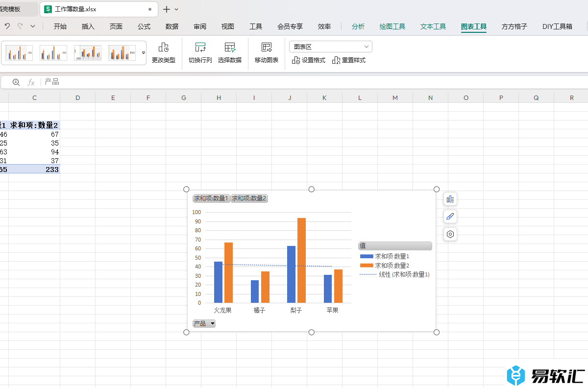Click the new tab plus button
This screenshot has width=588, height=388.
coord(167,9)
